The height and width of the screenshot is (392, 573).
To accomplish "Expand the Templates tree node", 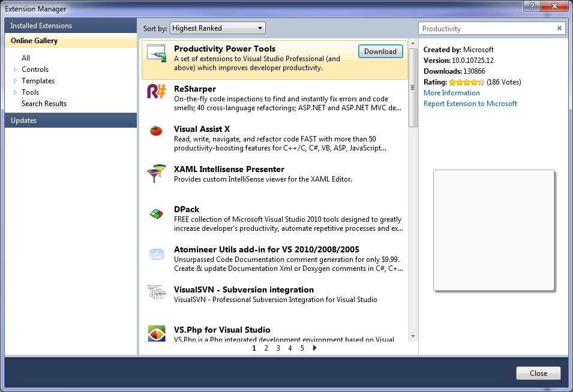I will 16,81.
